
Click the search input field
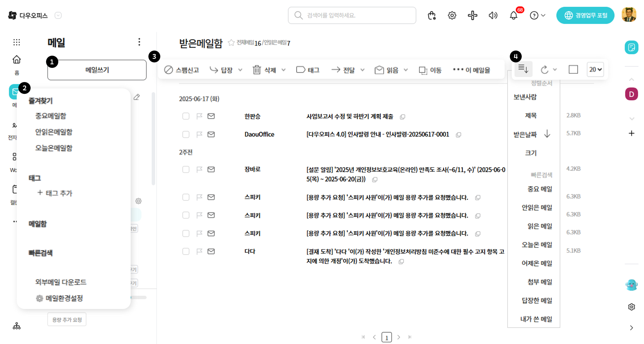point(352,15)
